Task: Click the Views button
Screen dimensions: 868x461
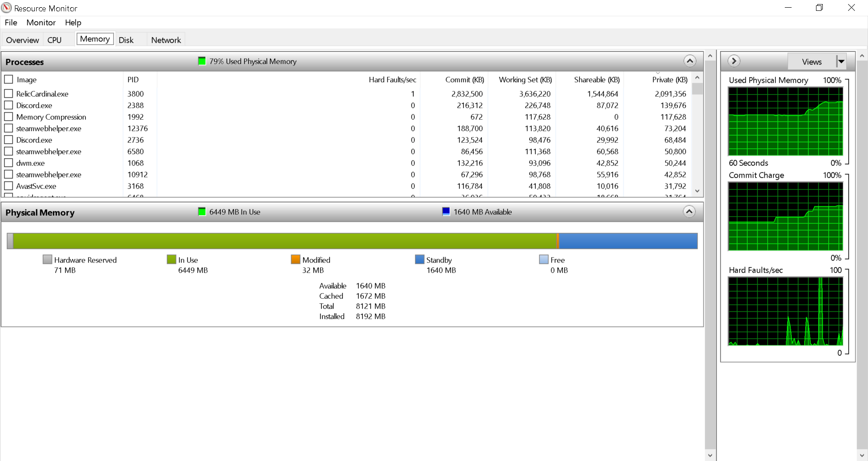Action: point(811,61)
